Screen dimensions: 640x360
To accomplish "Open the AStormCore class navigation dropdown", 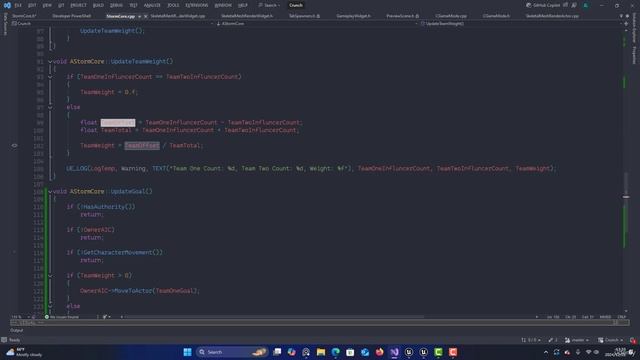I will pos(317,24).
